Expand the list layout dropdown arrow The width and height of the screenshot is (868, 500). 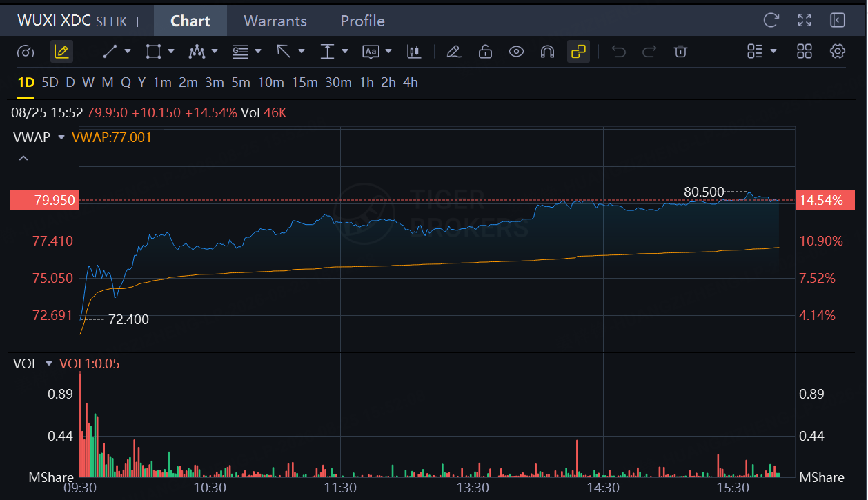(x=773, y=52)
